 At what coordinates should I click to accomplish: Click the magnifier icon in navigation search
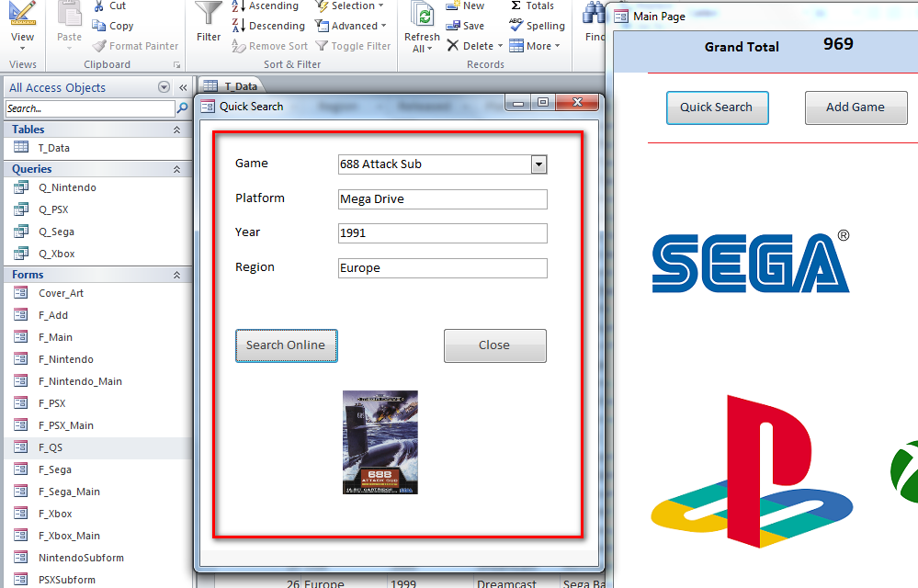182,107
